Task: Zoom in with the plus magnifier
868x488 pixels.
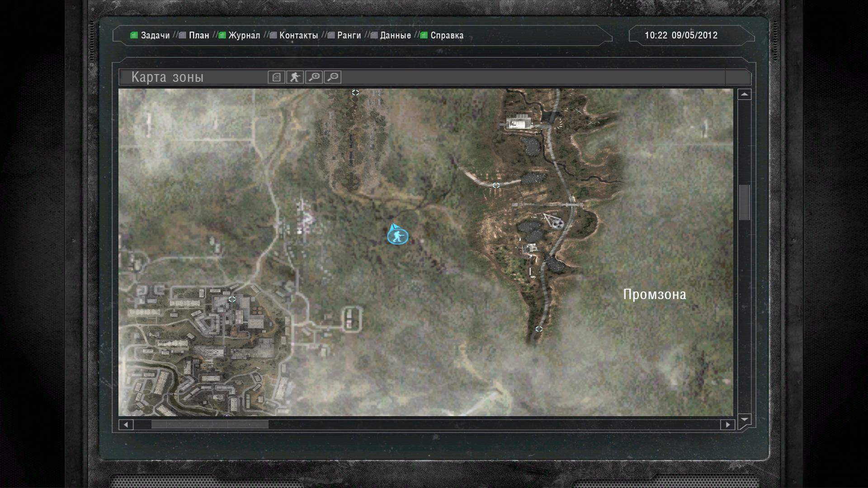Action: point(314,77)
